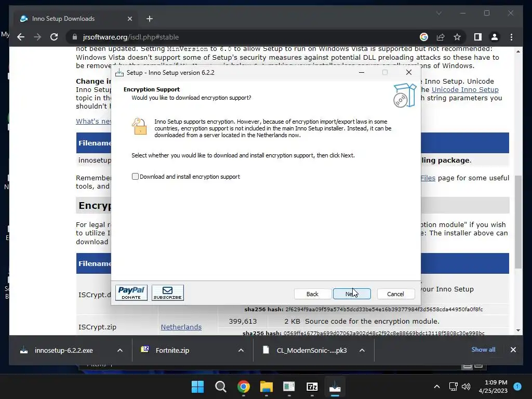Go Back in Inno Setup wizard
The width and height of the screenshot is (532, 399).
coord(312,294)
